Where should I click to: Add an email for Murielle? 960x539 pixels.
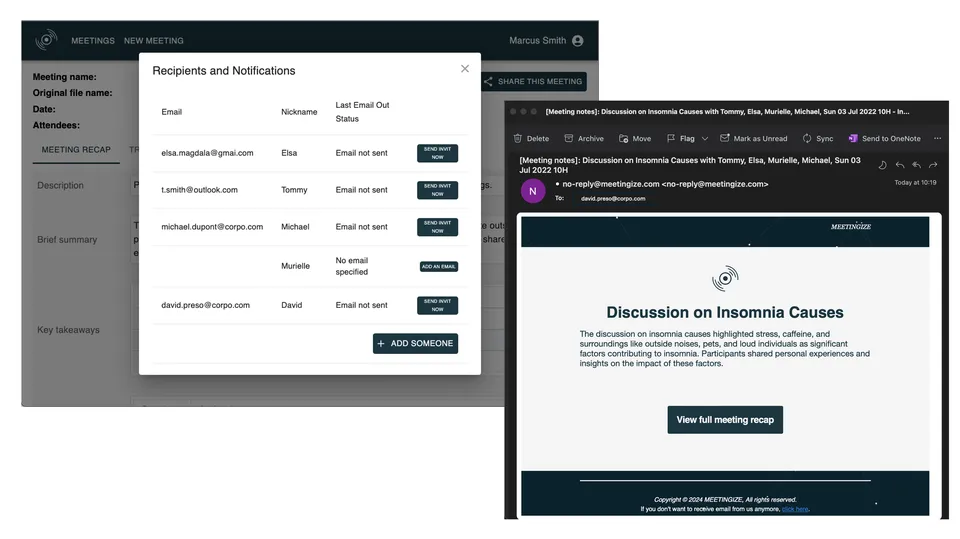pos(438,266)
